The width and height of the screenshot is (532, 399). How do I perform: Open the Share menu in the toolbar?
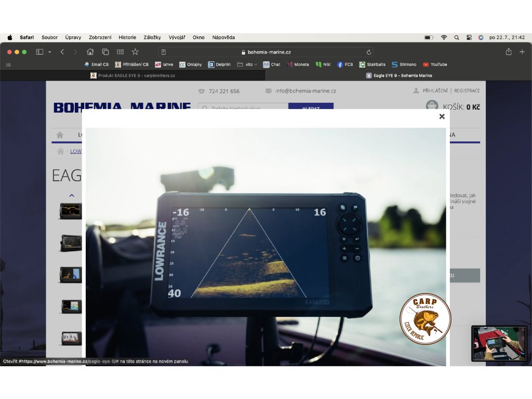pos(509,51)
